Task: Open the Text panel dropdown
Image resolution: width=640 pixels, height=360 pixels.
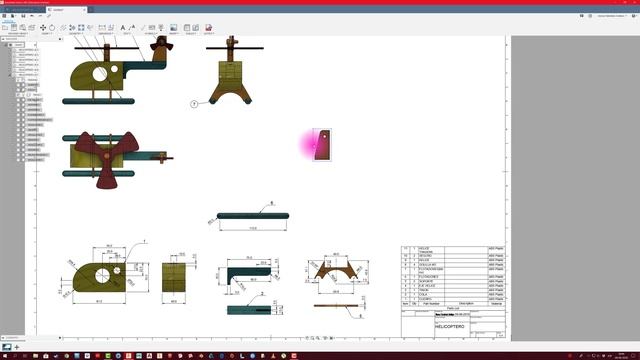Action: click(127, 33)
